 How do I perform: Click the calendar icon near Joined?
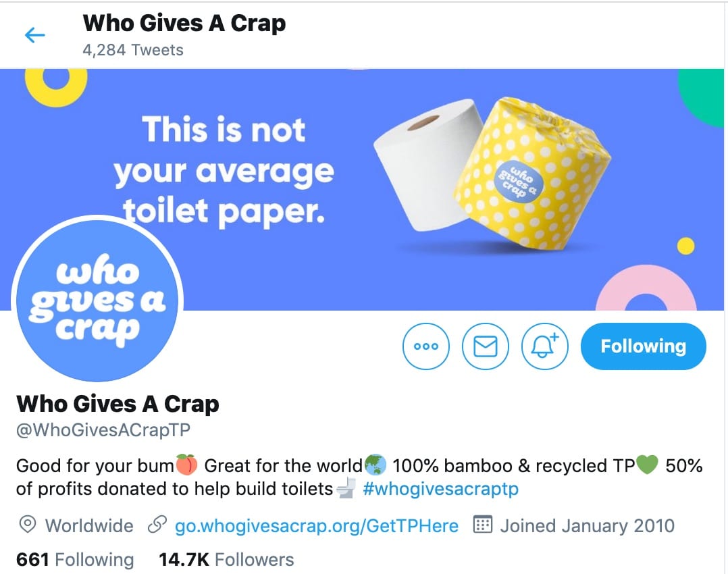click(482, 525)
